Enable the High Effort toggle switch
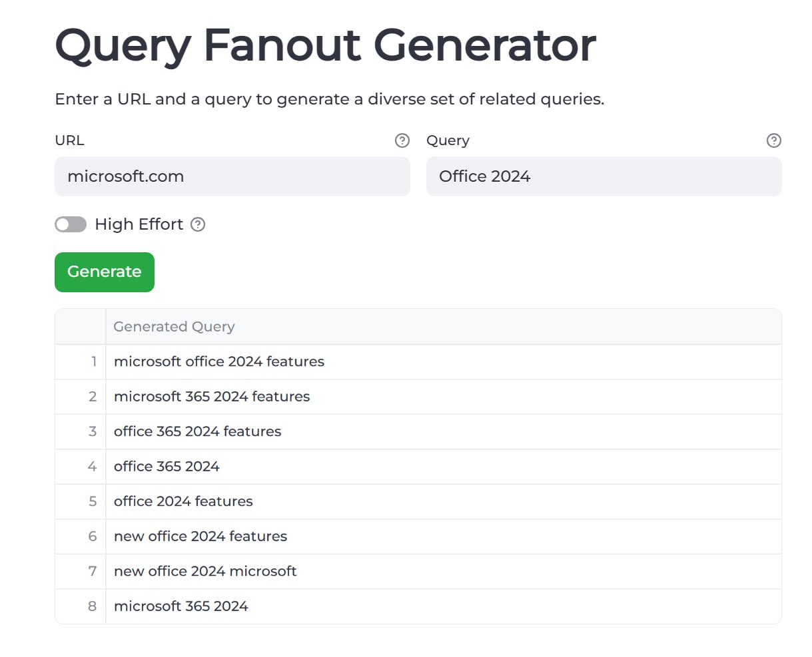Image resolution: width=812 pixels, height=657 pixels. (x=71, y=224)
